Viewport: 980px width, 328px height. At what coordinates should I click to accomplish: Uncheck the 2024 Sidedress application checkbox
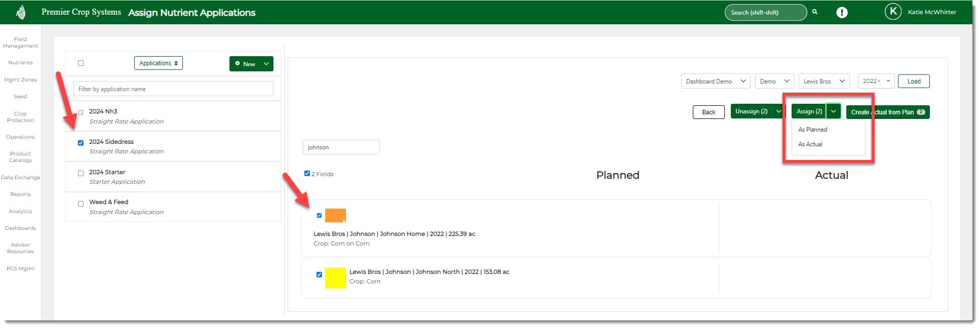[x=81, y=143]
